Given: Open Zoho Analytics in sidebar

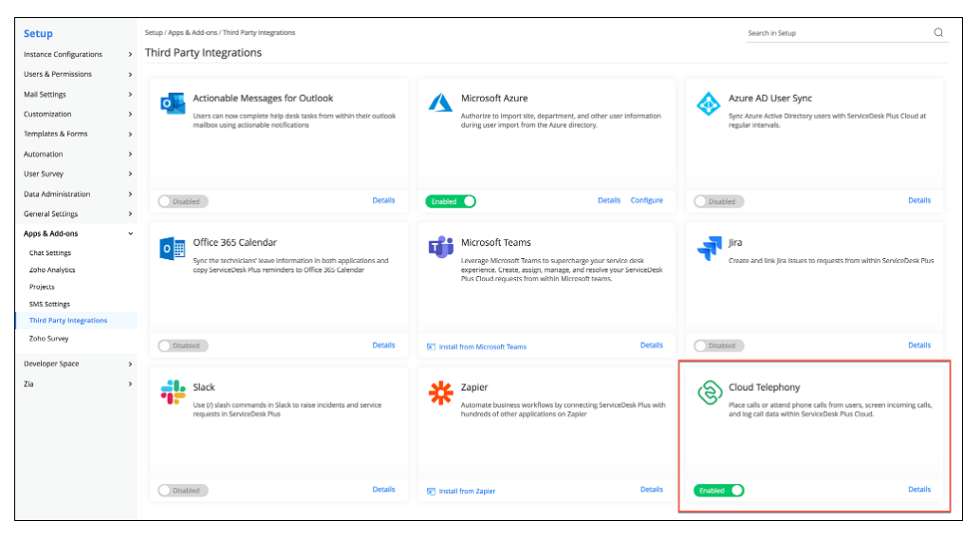Looking at the screenshot, I should (x=52, y=270).
